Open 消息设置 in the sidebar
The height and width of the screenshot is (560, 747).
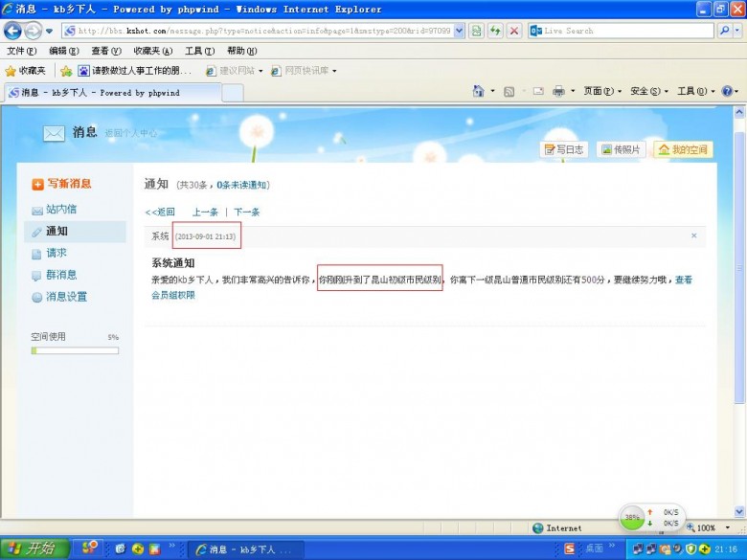[66, 297]
